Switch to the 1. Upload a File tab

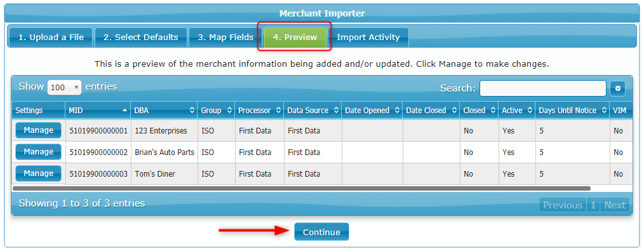51,37
